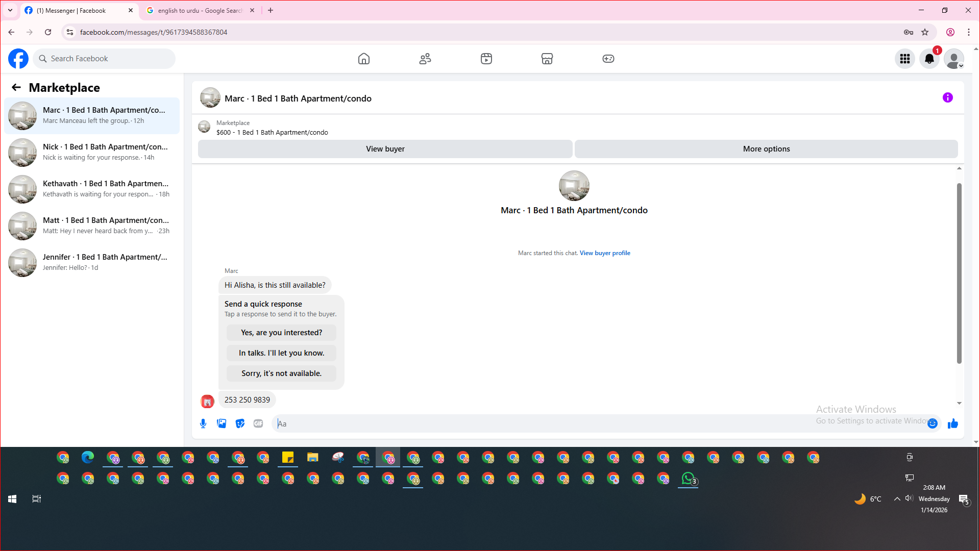Open the Chrome tab search dropdown
The height and width of the screenshot is (551, 980).
click(10, 10)
